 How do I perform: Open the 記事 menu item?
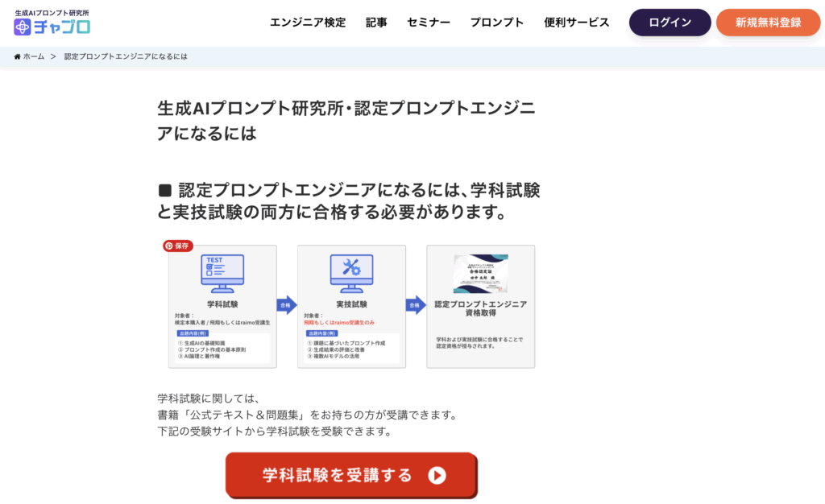tap(376, 23)
